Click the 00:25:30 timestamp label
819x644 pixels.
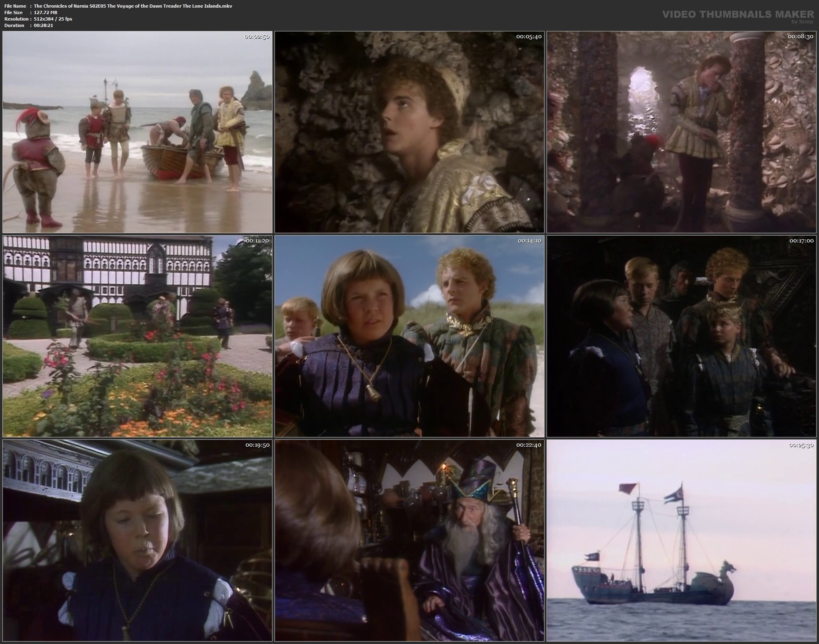click(x=801, y=445)
